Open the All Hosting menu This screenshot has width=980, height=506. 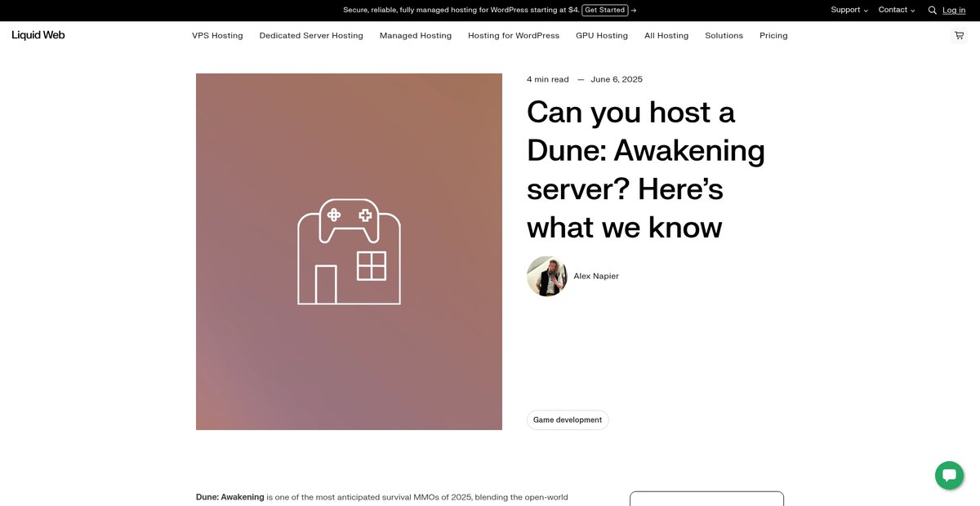[666, 36]
